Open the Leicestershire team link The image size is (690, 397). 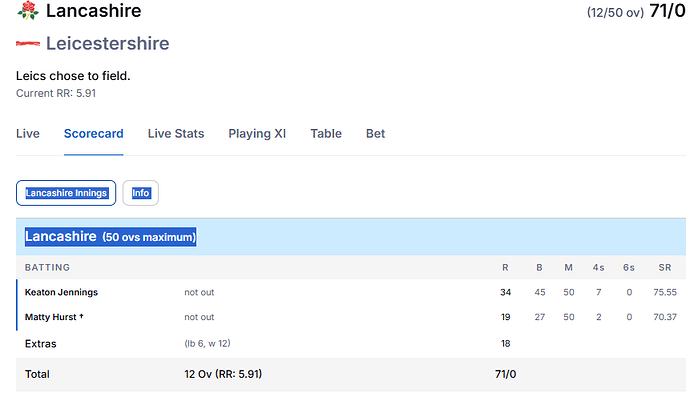[x=107, y=43]
